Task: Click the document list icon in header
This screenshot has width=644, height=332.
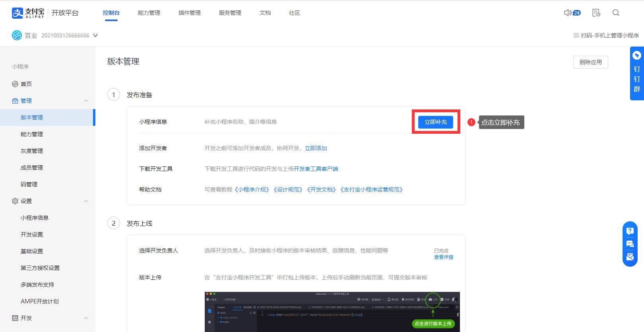Action: (596, 13)
